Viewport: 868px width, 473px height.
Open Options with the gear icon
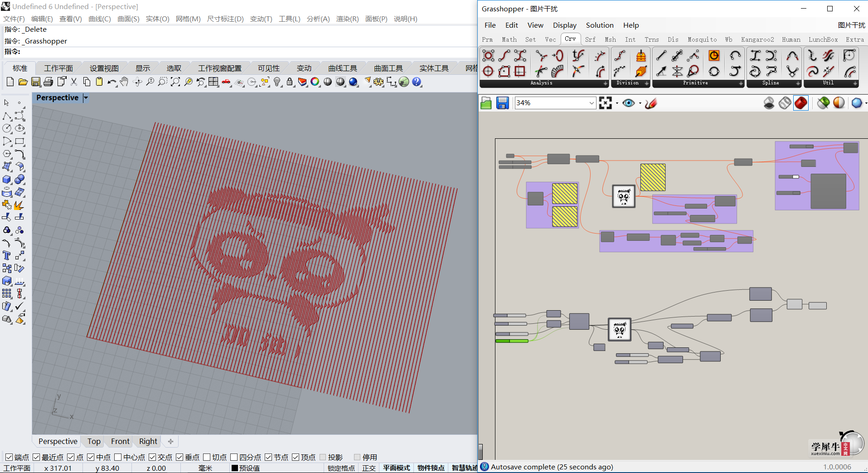(x=378, y=82)
